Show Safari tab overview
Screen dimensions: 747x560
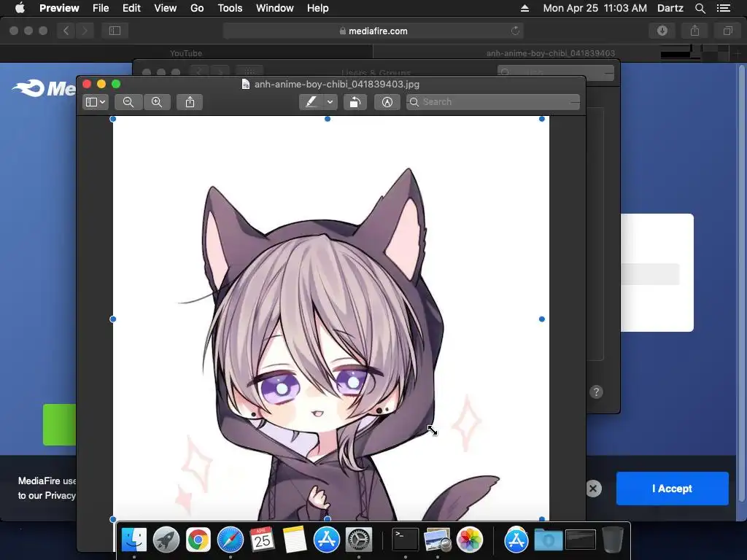click(727, 31)
